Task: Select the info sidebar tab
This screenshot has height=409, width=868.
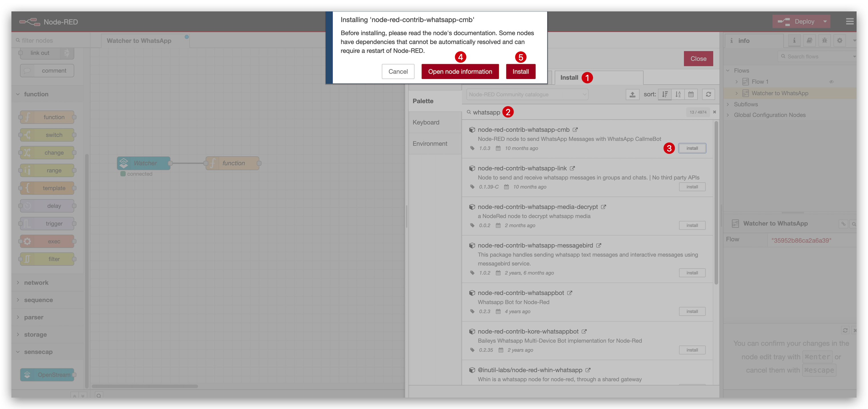Action: click(x=754, y=41)
